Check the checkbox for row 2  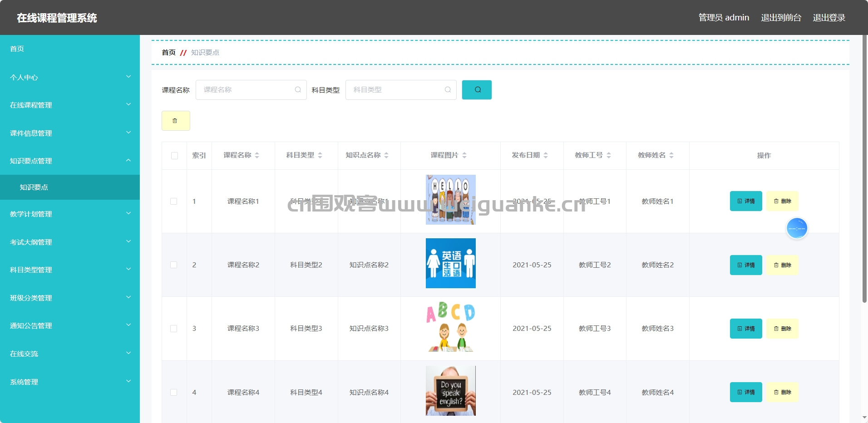174,265
